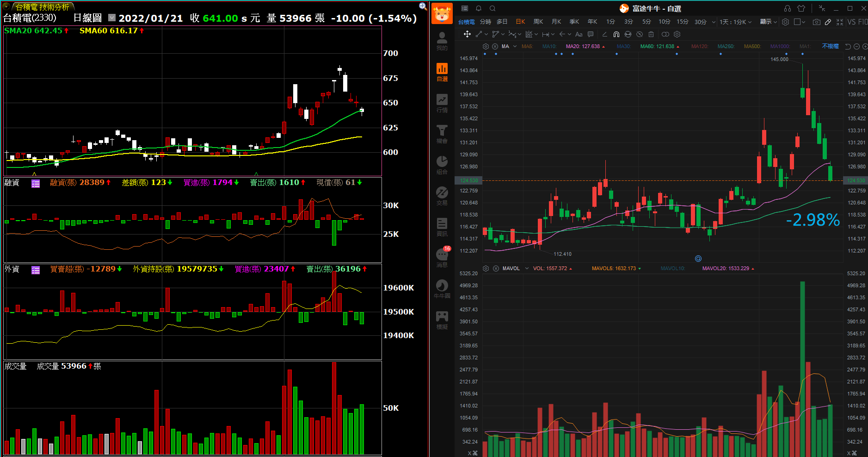Open the 1天:1分K dropdown
The image size is (868, 457).
click(735, 22)
